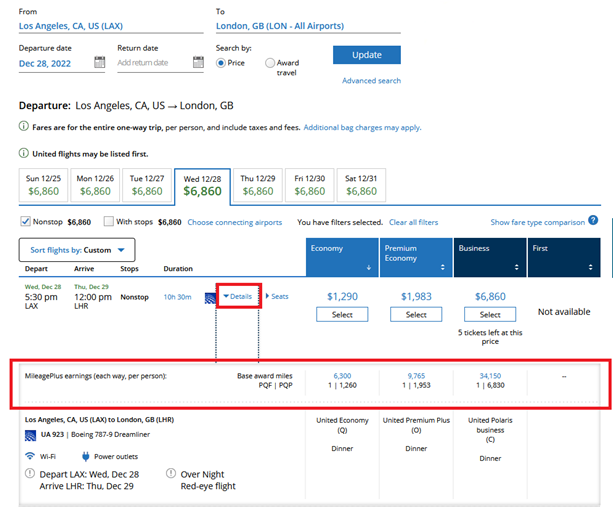
Task: Select the $1,290 Economy fare
Action: point(342,314)
